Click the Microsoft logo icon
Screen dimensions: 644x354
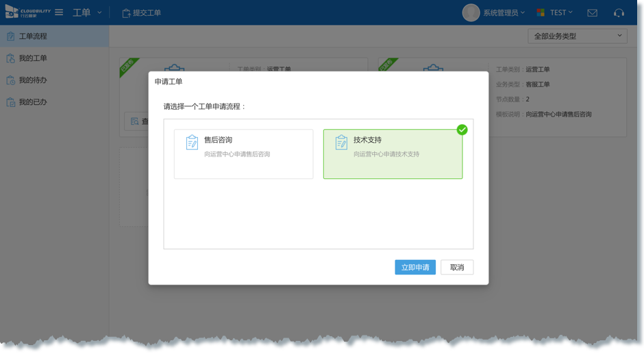541,13
